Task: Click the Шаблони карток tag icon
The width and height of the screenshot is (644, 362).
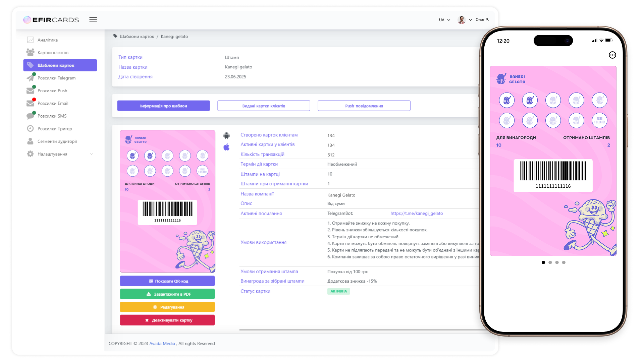Action: click(x=30, y=65)
